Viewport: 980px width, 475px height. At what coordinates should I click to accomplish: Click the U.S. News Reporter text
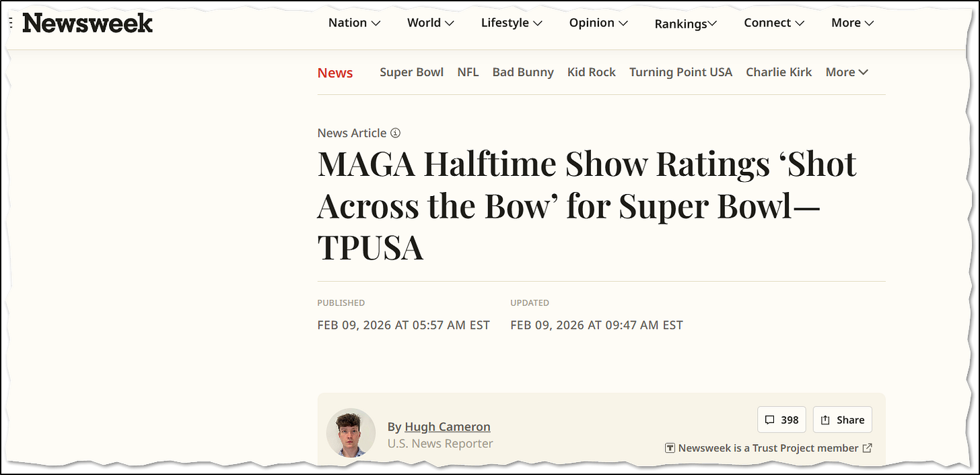click(440, 444)
